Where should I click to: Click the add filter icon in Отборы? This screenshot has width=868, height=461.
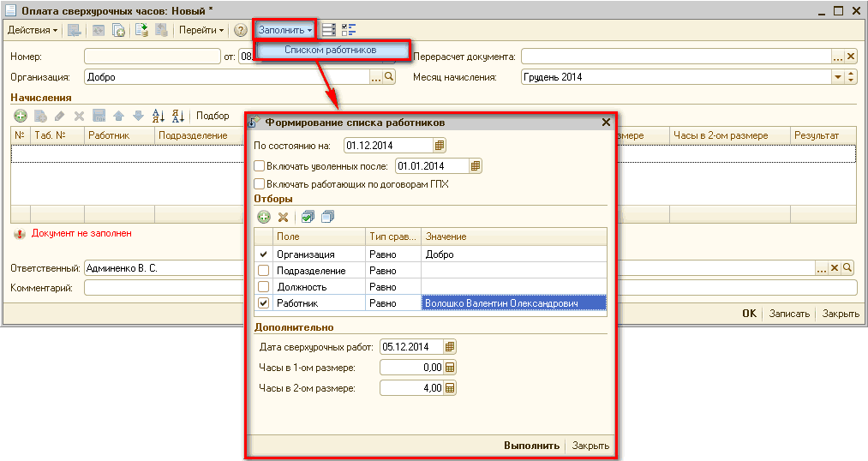point(264,217)
